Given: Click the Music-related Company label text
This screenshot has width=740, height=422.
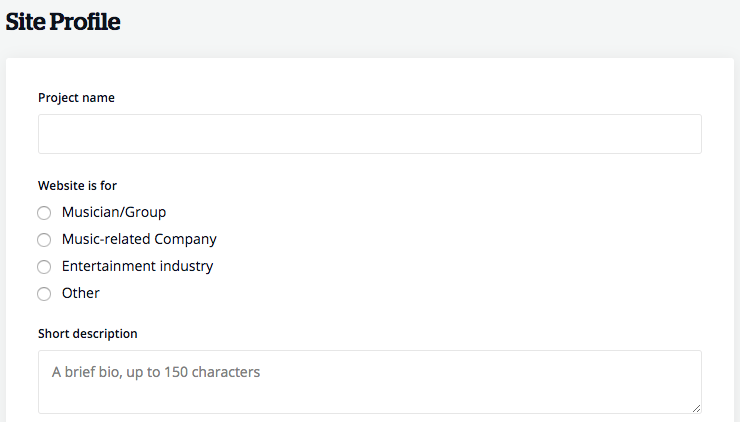Looking at the screenshot, I should tap(139, 239).
